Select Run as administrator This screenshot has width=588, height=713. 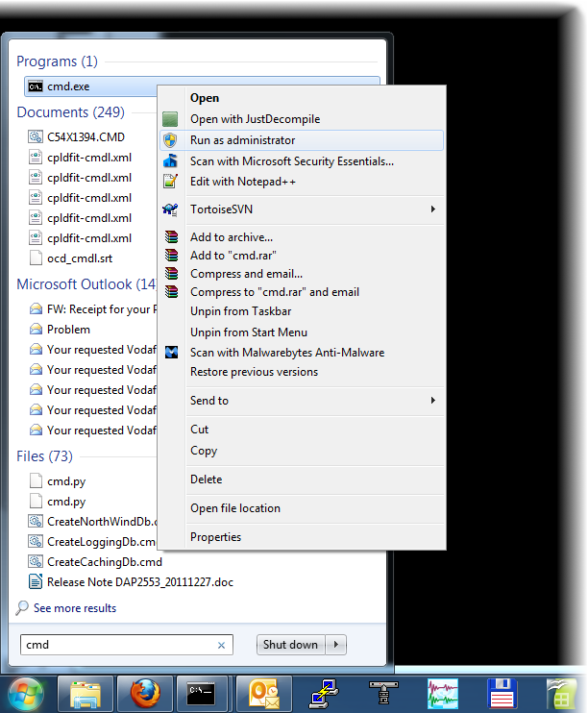(302, 140)
